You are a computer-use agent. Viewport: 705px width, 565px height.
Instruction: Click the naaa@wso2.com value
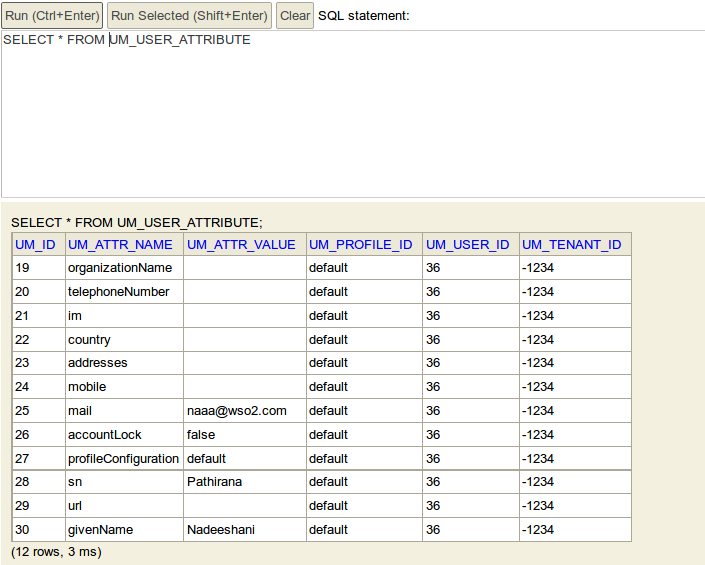click(236, 411)
